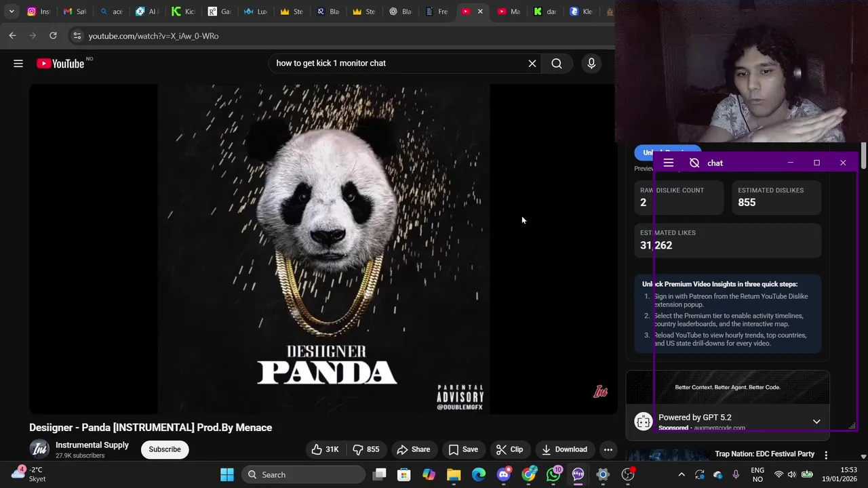The width and height of the screenshot is (868, 488).
Task: Click the Estimated Likes 31,262 card
Action: coord(728,240)
